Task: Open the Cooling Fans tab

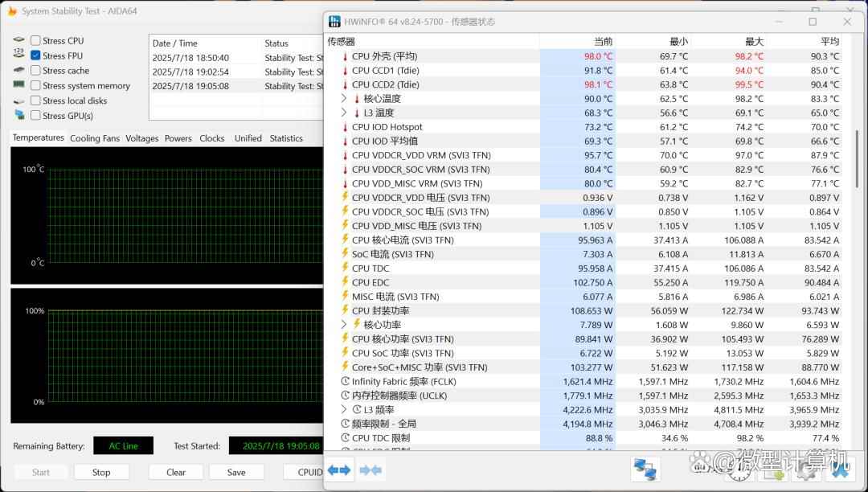Action: click(95, 138)
